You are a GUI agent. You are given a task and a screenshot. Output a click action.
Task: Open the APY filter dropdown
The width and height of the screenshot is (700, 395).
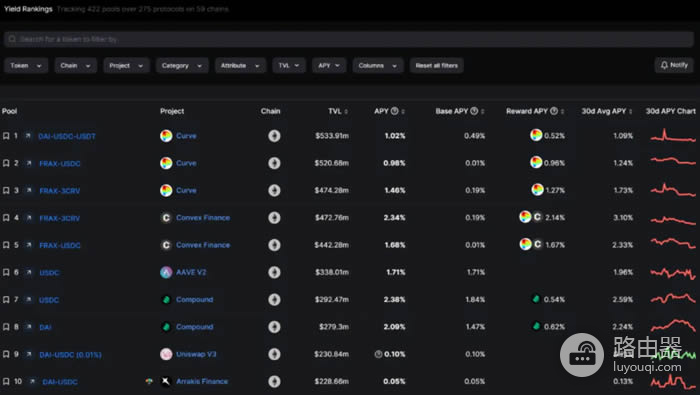[x=329, y=66]
